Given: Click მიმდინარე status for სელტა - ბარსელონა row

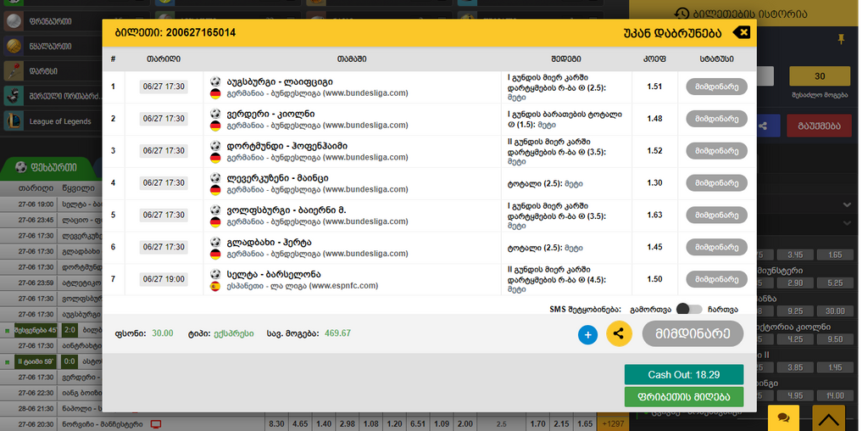Looking at the screenshot, I should pos(717,279).
